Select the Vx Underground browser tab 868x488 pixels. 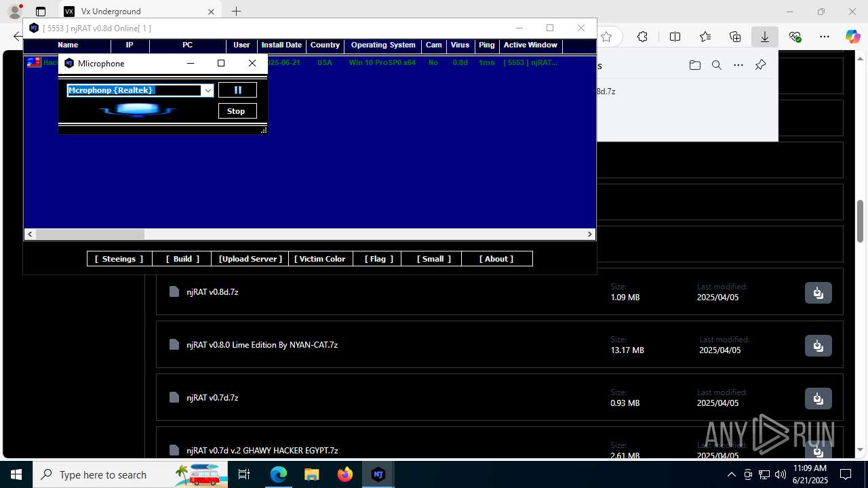pyautogui.click(x=140, y=12)
